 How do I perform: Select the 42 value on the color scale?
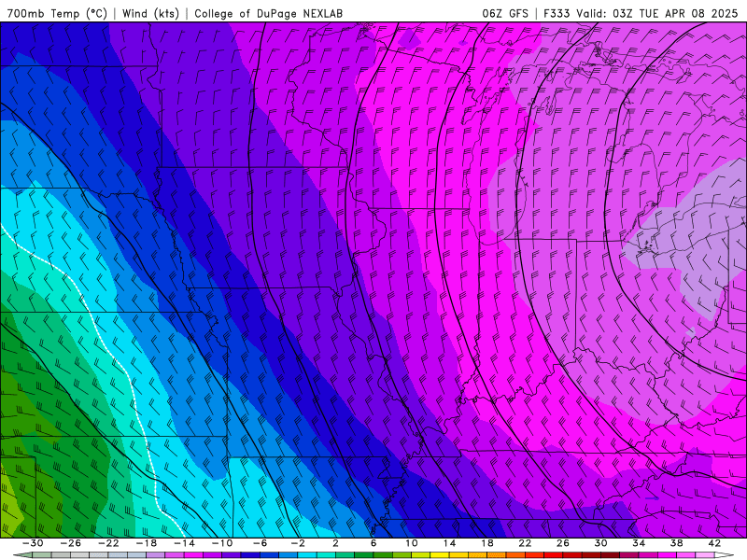tap(714, 543)
